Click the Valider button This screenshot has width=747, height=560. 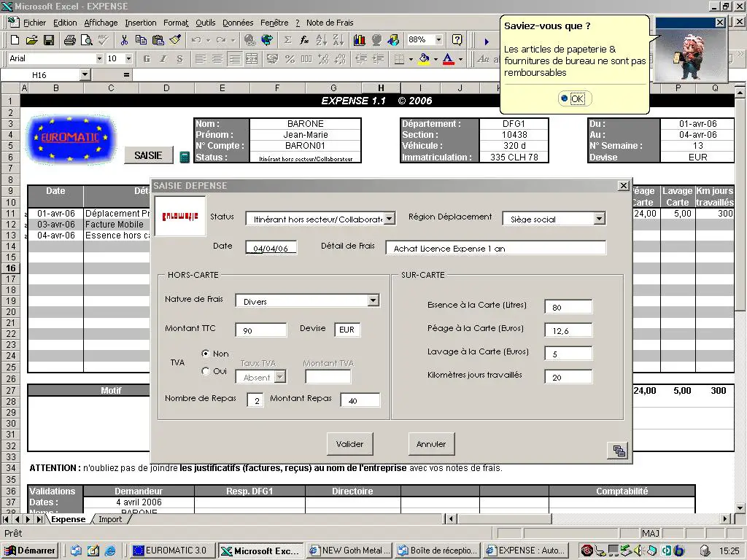349,444
